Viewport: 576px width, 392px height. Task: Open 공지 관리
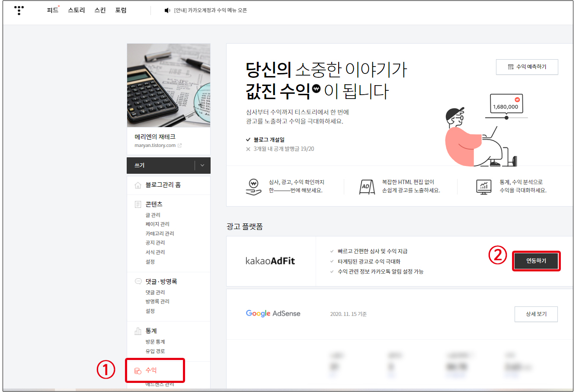(x=155, y=243)
